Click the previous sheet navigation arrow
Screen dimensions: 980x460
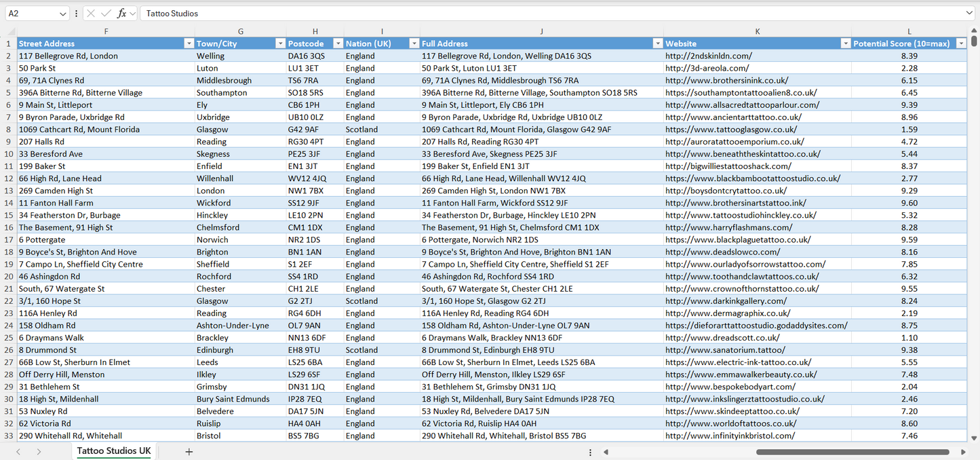[x=18, y=451]
